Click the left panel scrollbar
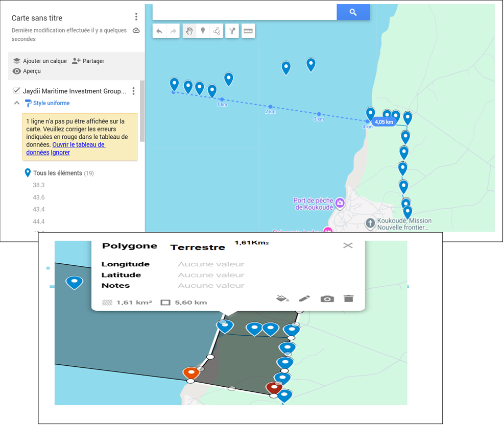 [142, 111]
